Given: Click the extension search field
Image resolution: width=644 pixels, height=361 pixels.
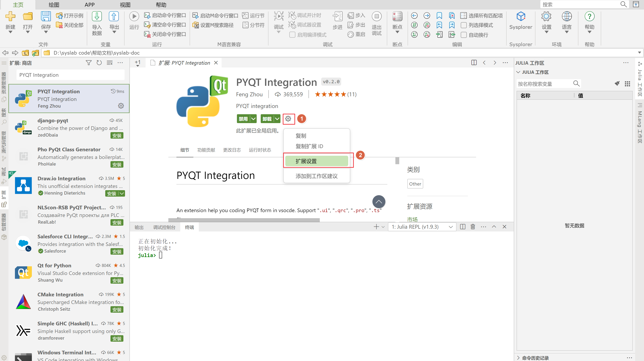Looking at the screenshot, I should (70, 75).
